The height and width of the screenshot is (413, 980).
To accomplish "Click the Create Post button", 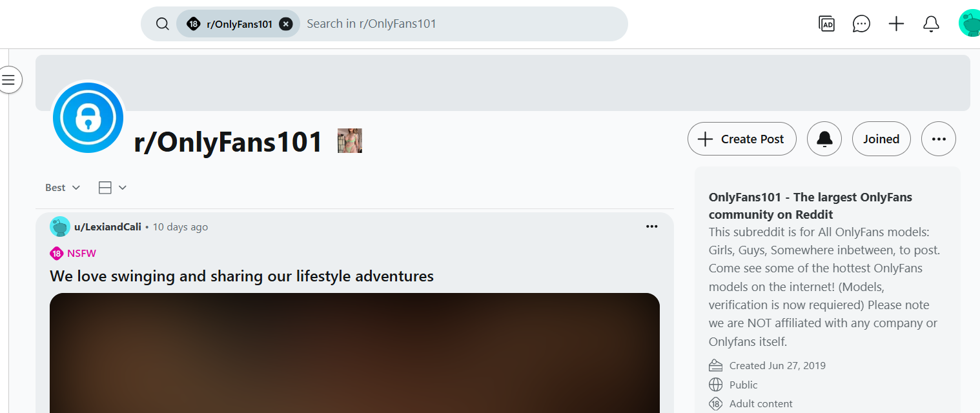I will [742, 139].
